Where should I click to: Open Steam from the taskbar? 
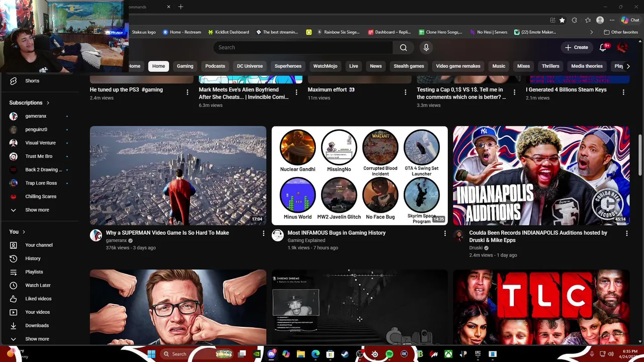345,354
